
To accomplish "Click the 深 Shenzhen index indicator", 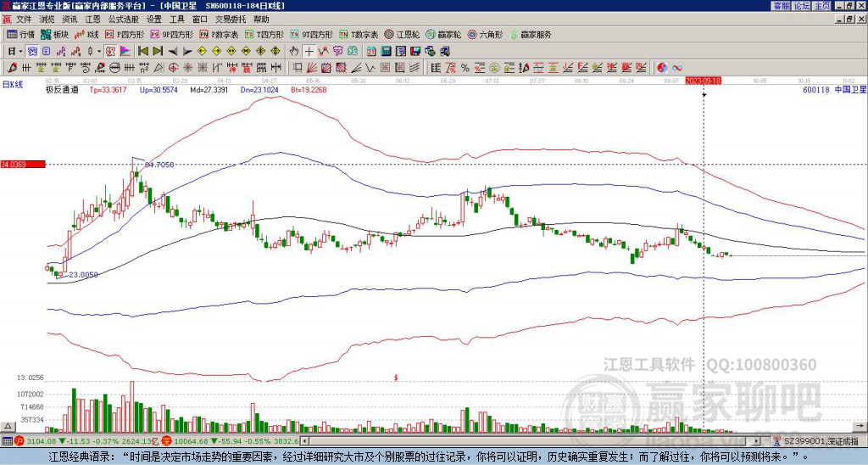I will (165, 441).
